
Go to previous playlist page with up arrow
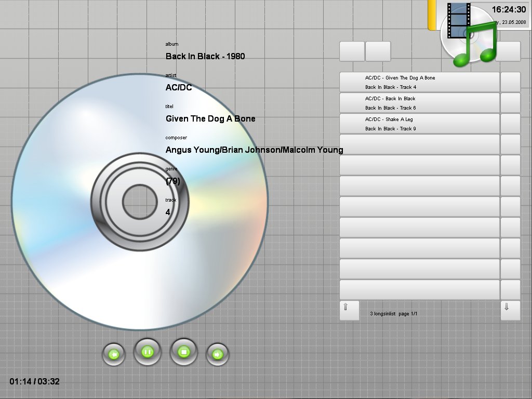349,310
